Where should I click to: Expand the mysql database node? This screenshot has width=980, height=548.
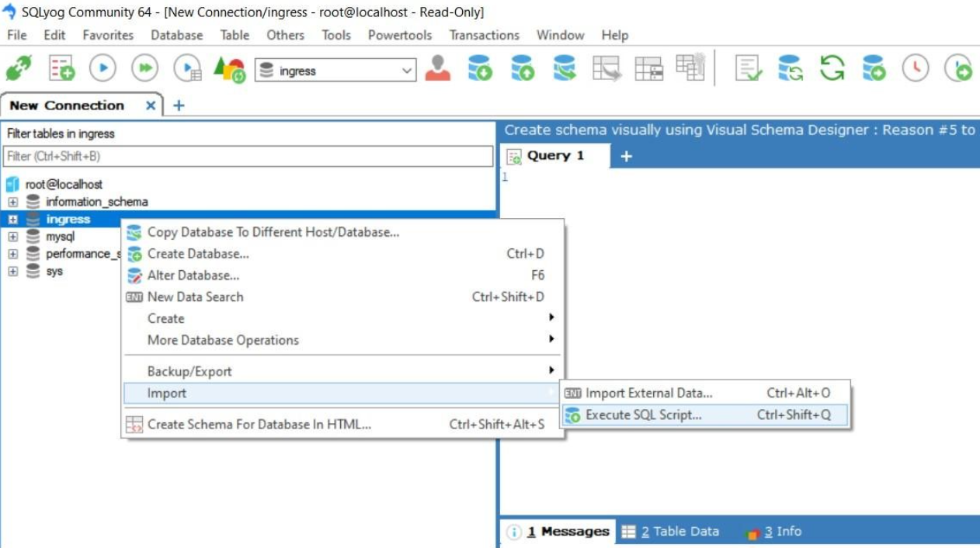pyautogui.click(x=12, y=237)
